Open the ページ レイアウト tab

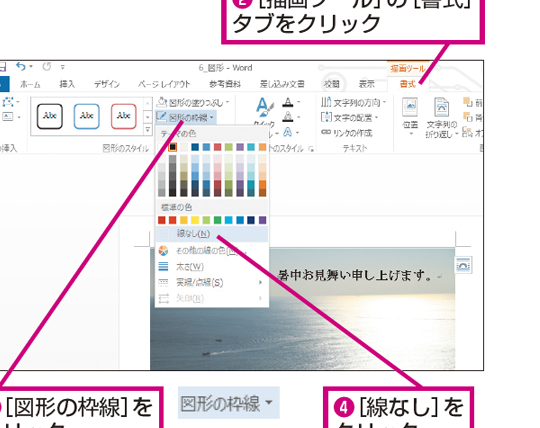point(164,84)
